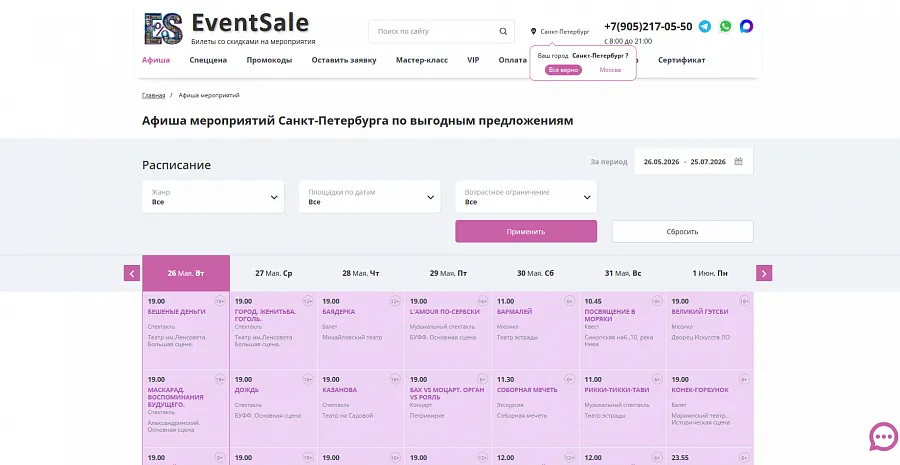Go to previous dates with left arrow
Viewport: 900px width, 465px height.
click(132, 273)
